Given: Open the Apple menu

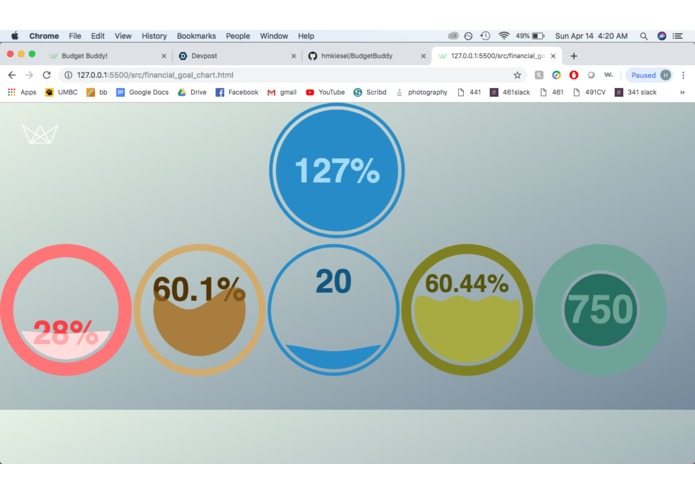Looking at the screenshot, I should click(x=15, y=36).
